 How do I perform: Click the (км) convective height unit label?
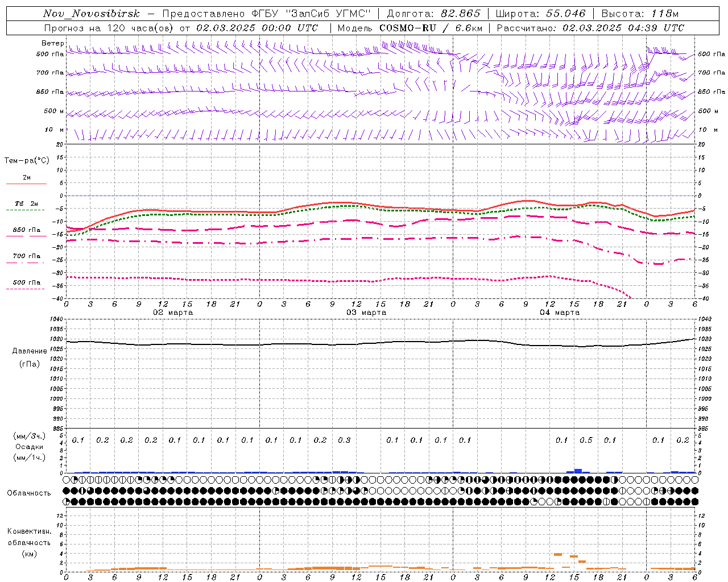coord(30,554)
